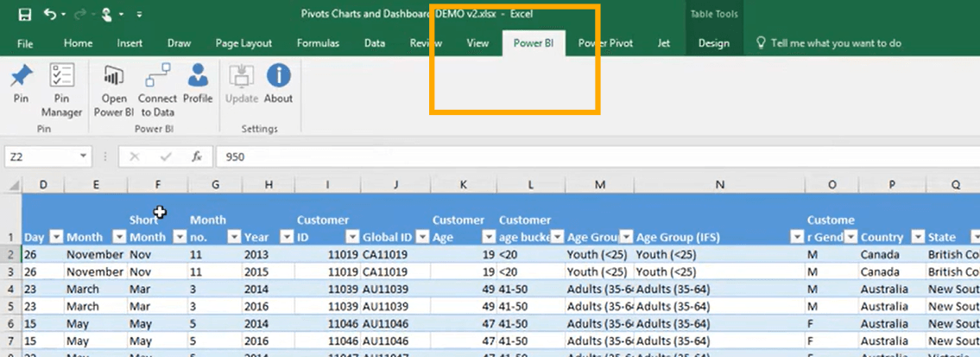Switch to the Draw tab

pos(179,43)
